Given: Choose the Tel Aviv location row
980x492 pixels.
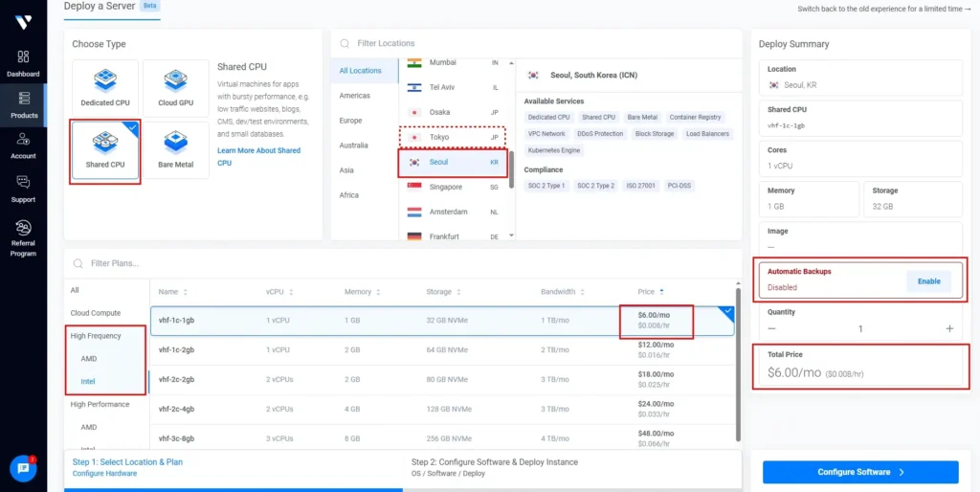Looking at the screenshot, I should click(455, 87).
